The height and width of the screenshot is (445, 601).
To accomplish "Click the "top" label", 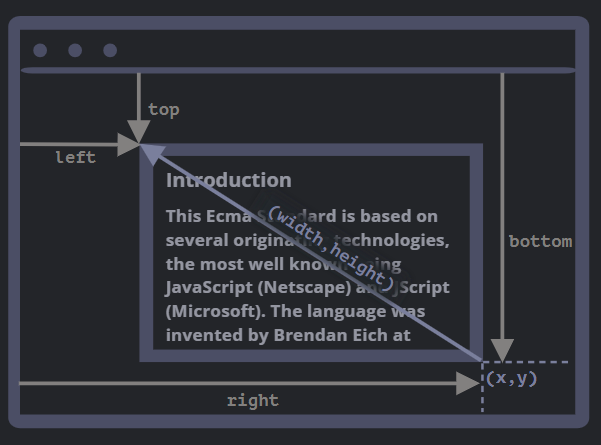I will (x=164, y=110).
